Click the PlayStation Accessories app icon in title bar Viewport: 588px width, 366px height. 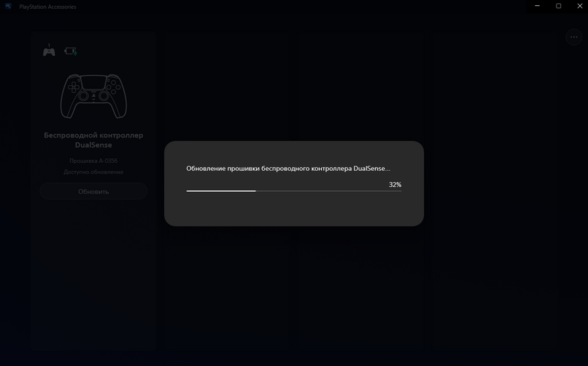(8, 7)
